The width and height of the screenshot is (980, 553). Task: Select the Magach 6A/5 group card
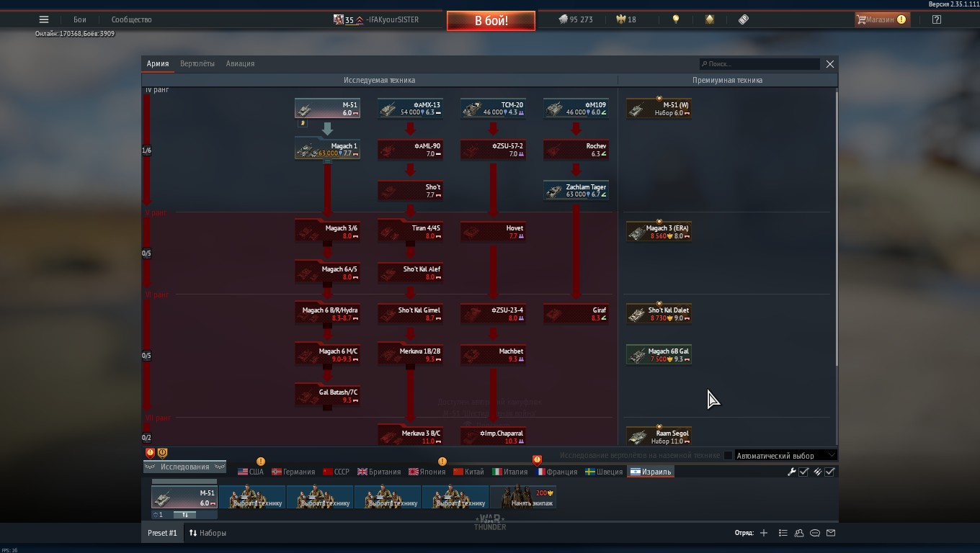pyautogui.click(x=327, y=273)
